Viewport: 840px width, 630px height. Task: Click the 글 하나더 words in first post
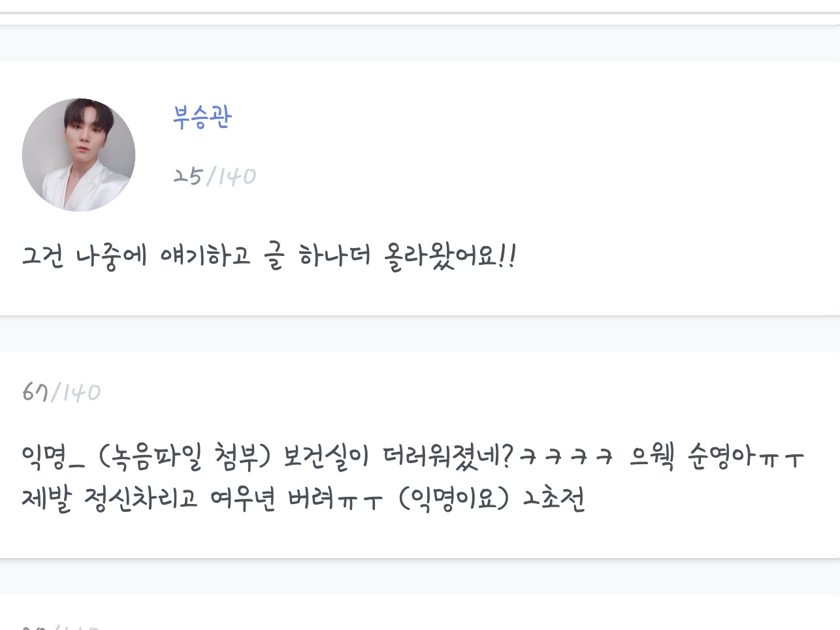317,255
